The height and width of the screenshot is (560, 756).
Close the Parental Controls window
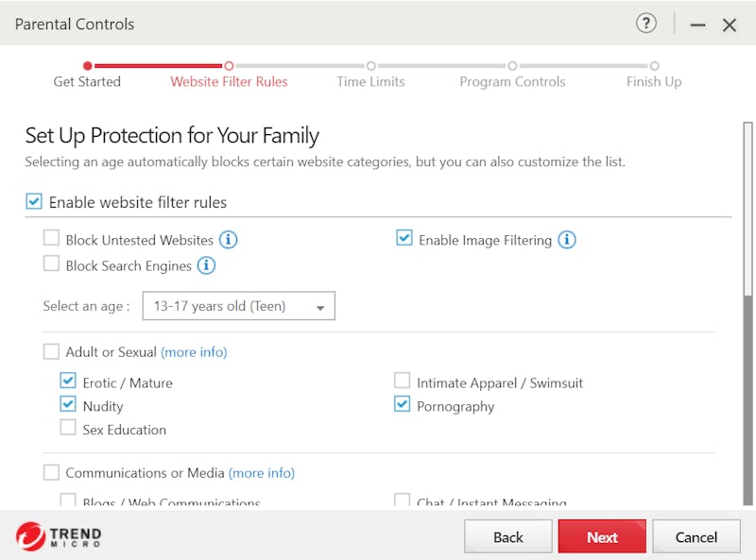point(729,25)
